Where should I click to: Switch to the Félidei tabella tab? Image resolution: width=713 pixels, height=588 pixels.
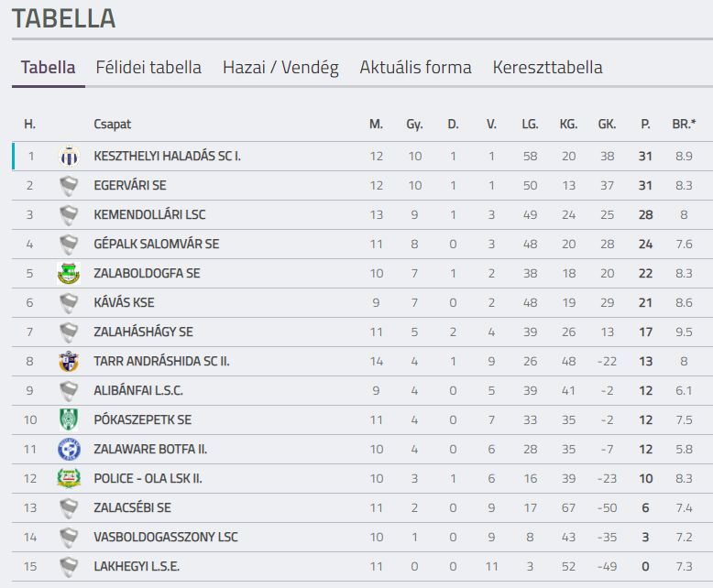[x=148, y=67]
